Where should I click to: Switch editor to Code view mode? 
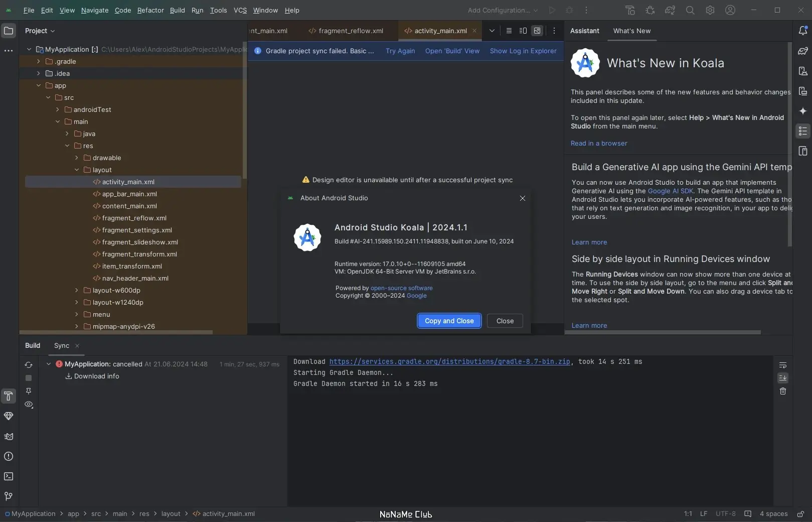(x=509, y=31)
